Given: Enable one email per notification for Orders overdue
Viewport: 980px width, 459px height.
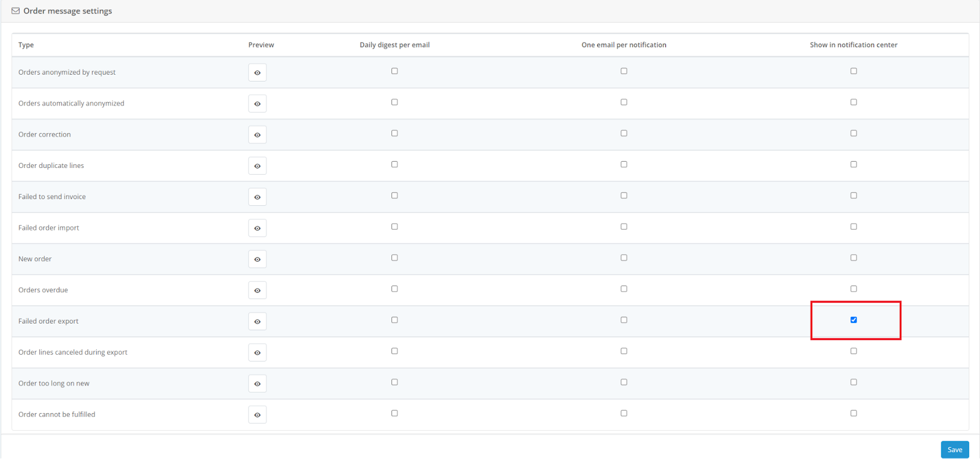Looking at the screenshot, I should [624, 289].
